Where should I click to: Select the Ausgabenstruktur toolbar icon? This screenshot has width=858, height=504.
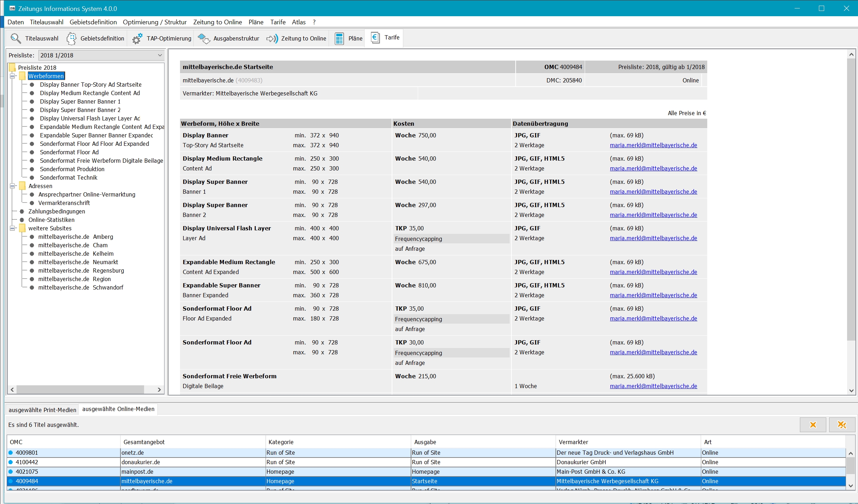coord(204,38)
